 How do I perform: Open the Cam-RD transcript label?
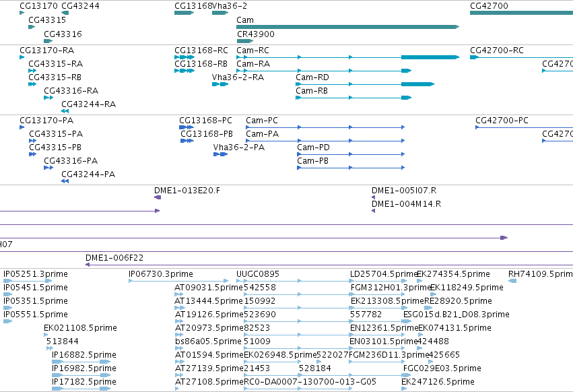[312, 77]
